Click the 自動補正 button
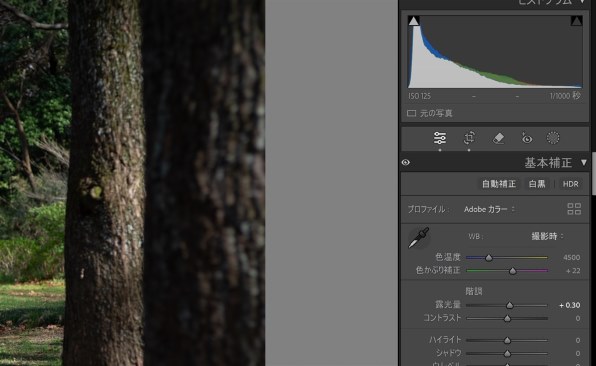Screen dimensions: 596x366 [x=499, y=184]
